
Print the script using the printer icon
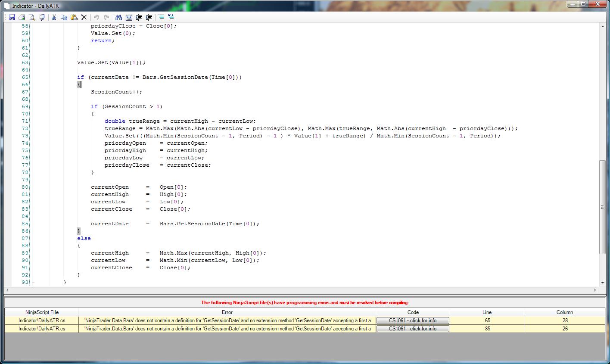point(22,17)
